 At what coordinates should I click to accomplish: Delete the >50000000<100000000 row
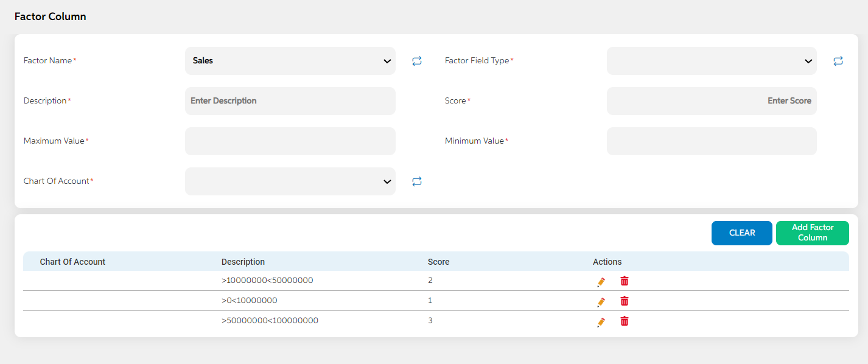click(x=625, y=321)
